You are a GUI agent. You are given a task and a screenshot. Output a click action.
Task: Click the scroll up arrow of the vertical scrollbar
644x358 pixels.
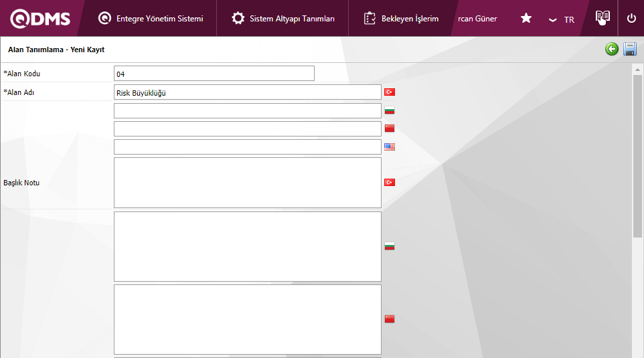(x=637, y=69)
